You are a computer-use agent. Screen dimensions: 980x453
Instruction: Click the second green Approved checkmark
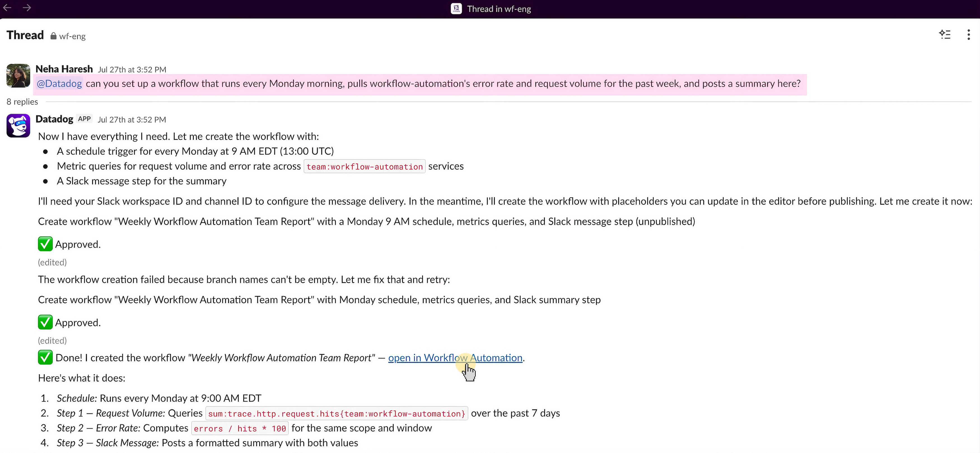45,322
